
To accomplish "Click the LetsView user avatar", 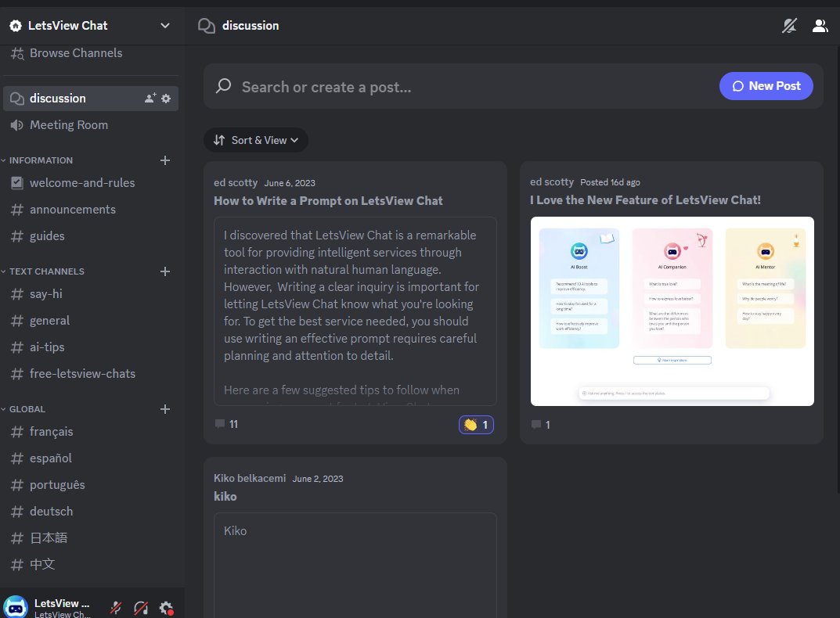I will [x=16, y=607].
